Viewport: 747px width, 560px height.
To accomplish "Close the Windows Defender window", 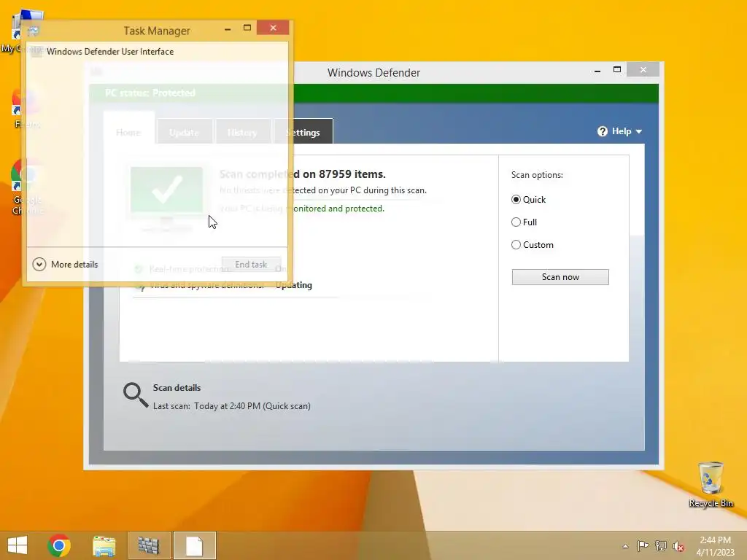I will coord(643,69).
